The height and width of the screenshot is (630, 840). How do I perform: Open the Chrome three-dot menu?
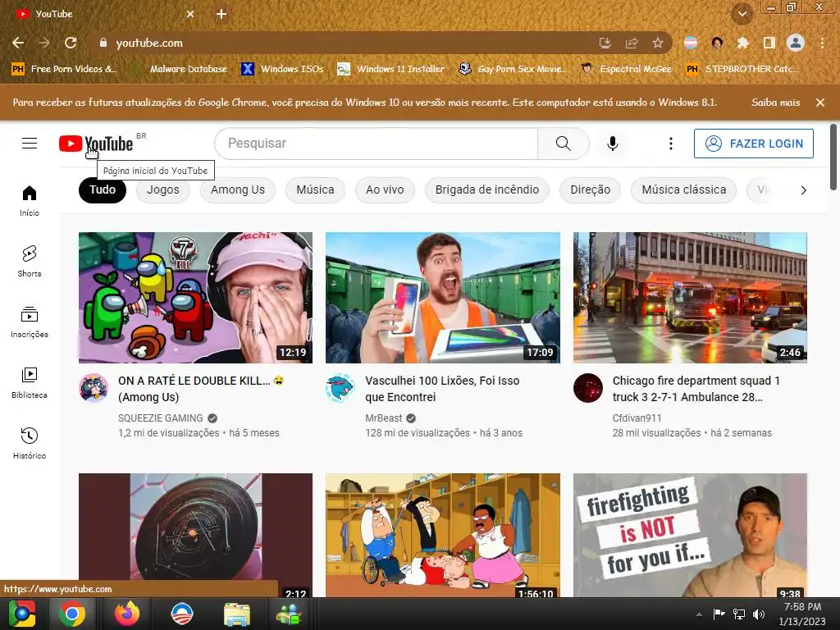[x=822, y=43]
